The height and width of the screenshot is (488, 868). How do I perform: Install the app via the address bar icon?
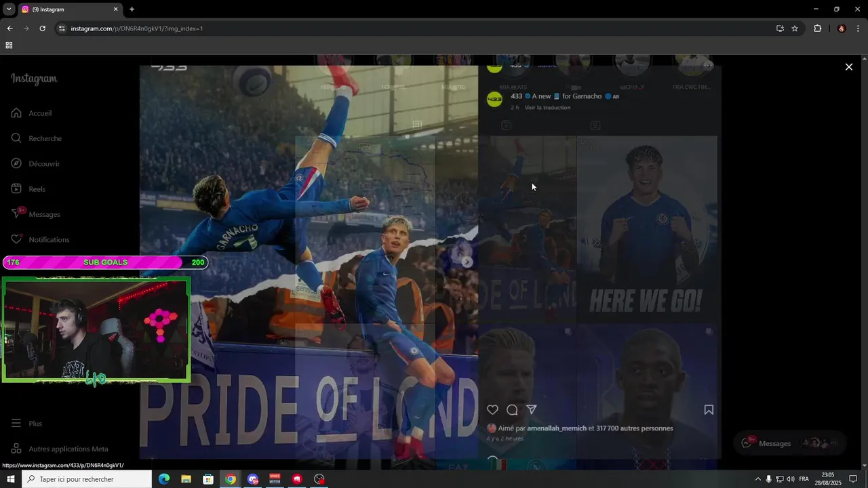click(x=780, y=28)
